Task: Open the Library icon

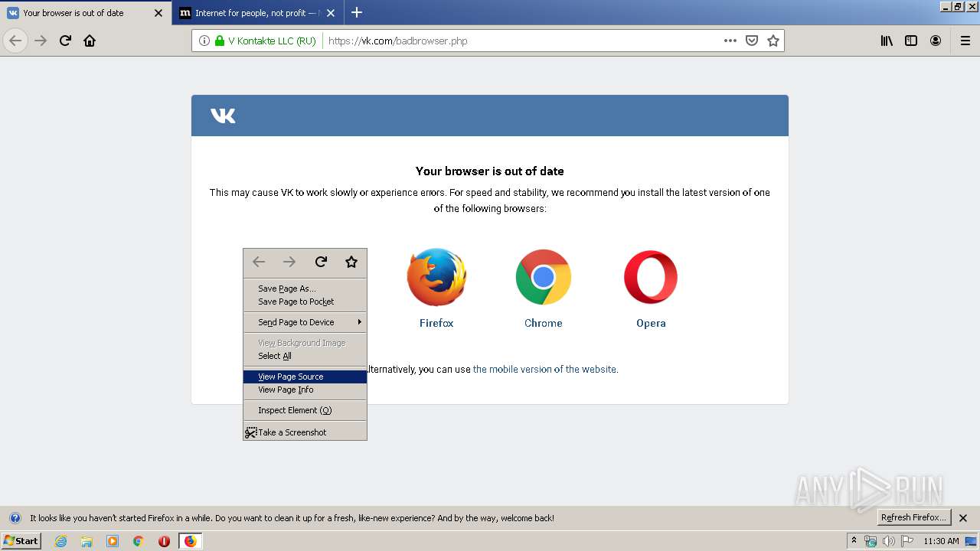Action: click(887, 41)
